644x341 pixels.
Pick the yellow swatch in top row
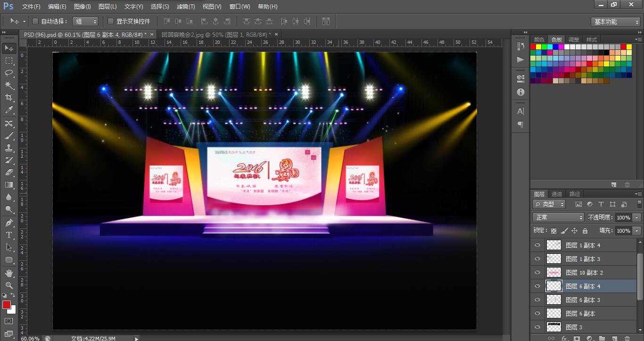(539, 47)
